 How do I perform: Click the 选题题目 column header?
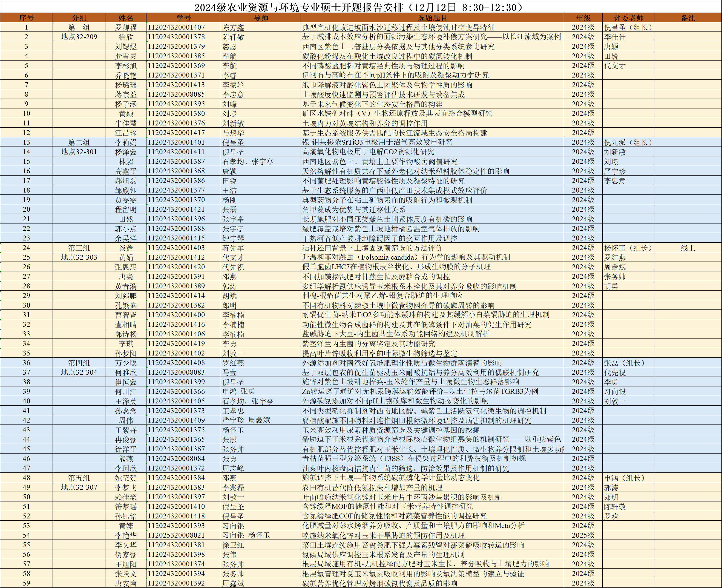[432, 18]
